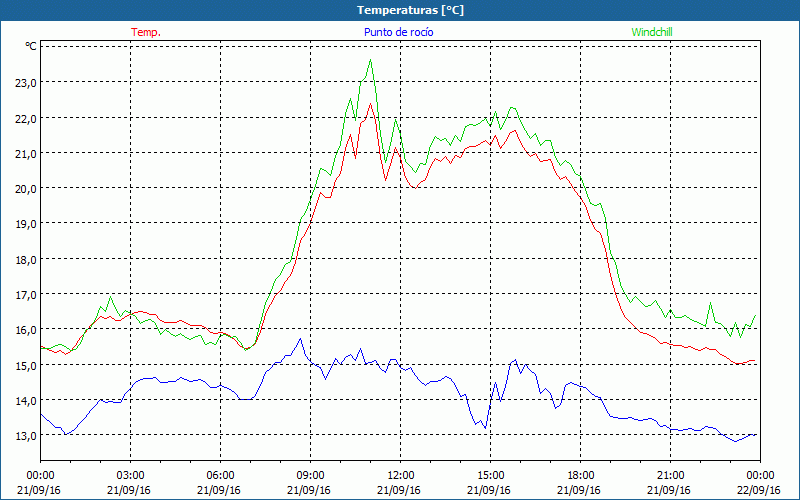Click the 17,0 y-axis value
800x500 pixels.
pyautogui.click(x=26, y=294)
